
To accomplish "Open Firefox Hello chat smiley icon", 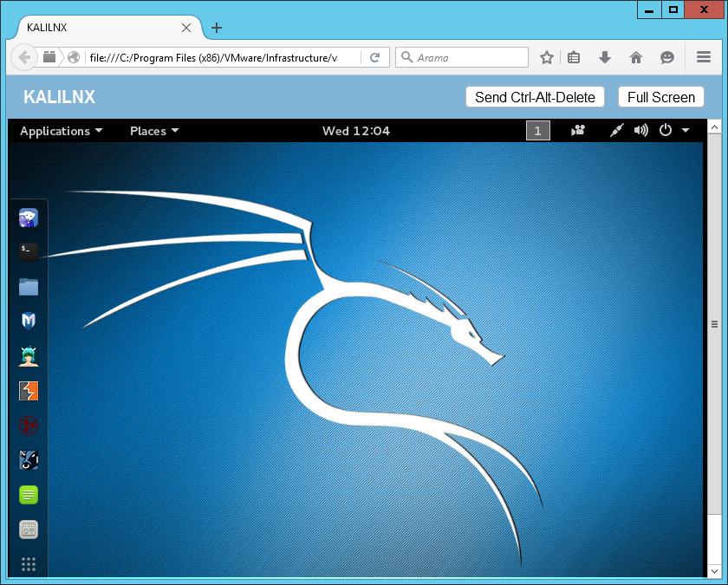I will 667,57.
